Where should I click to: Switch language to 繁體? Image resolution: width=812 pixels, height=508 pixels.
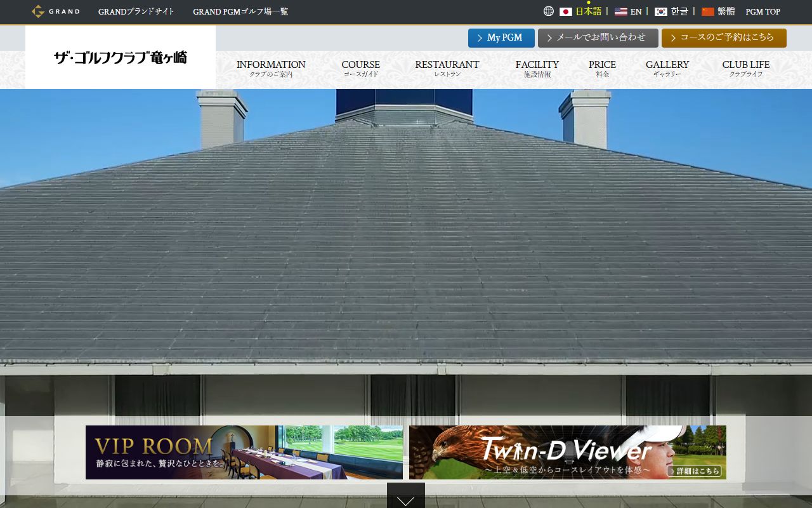[726, 11]
